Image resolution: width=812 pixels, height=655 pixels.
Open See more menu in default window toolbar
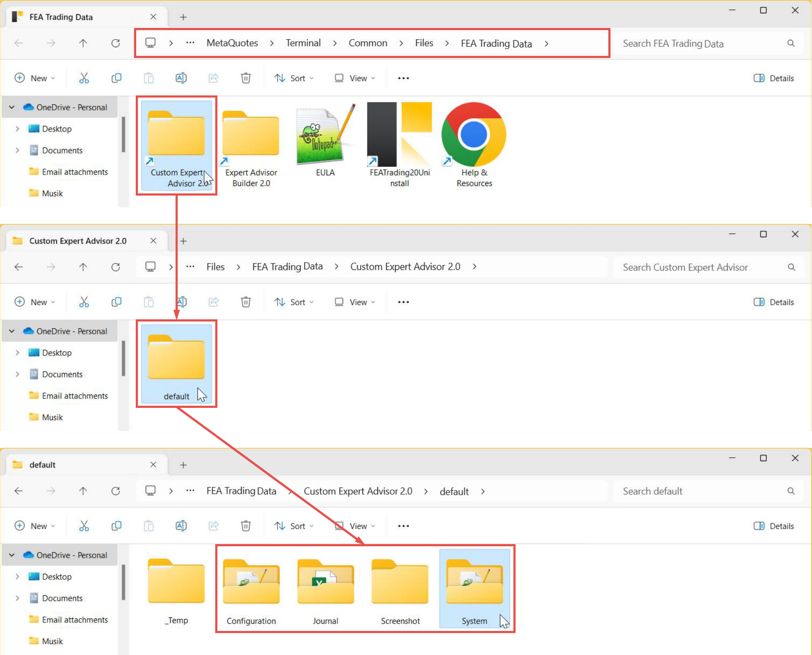tap(403, 526)
